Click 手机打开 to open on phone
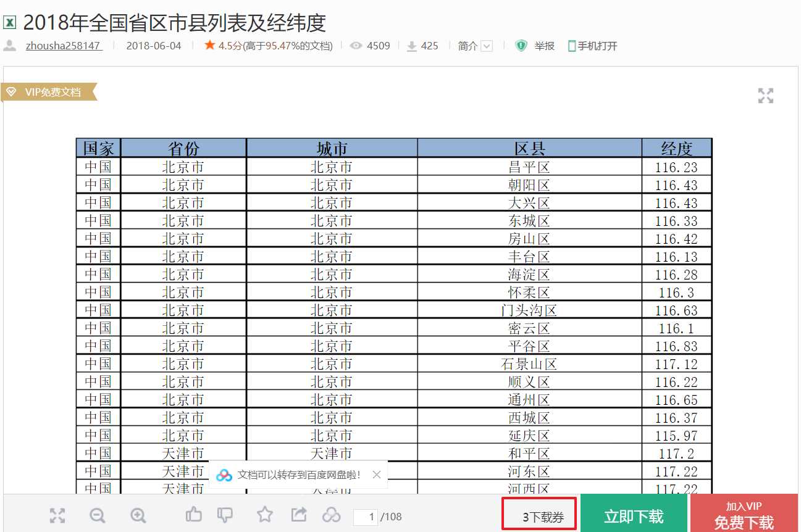Screen dimensions: 801x532 597,46
